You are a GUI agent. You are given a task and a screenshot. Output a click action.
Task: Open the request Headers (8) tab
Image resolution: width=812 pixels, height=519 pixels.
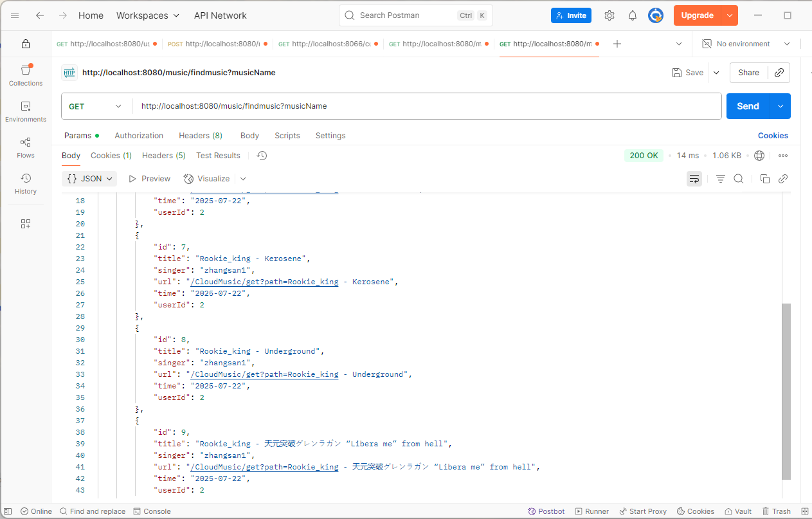click(x=201, y=136)
